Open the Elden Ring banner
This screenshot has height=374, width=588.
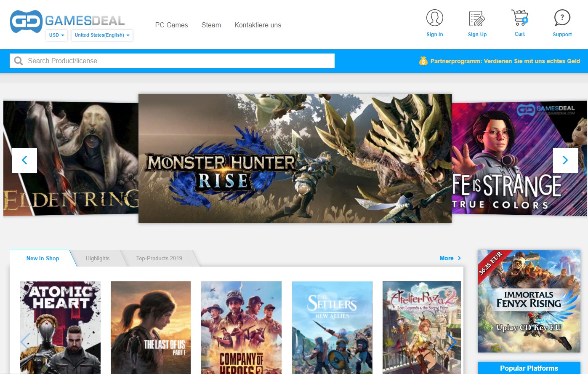pos(71,158)
